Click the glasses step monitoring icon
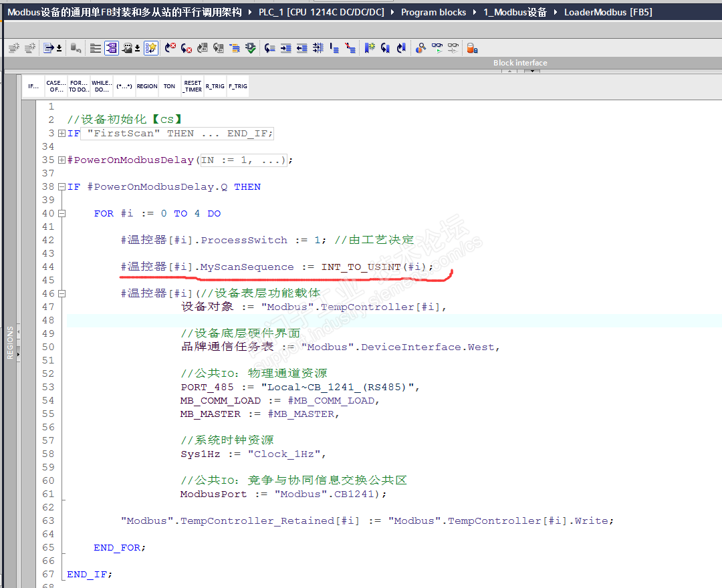 coord(453,48)
